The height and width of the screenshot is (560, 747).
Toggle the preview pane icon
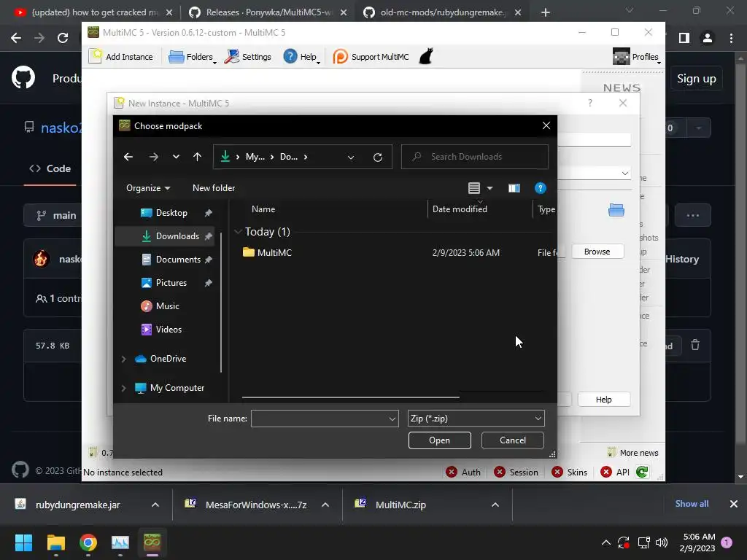(x=514, y=188)
